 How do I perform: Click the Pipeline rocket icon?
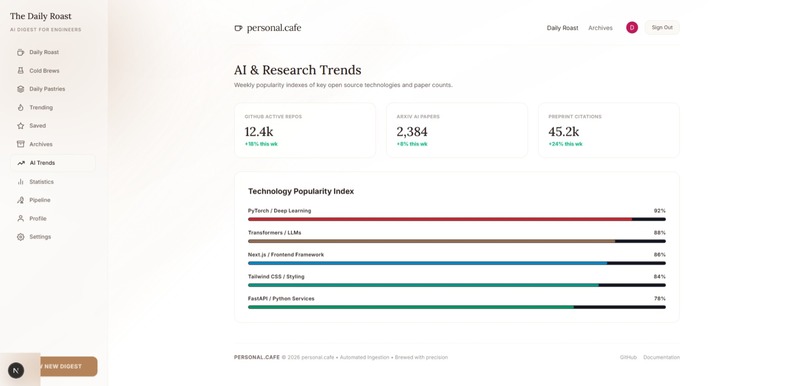point(21,200)
